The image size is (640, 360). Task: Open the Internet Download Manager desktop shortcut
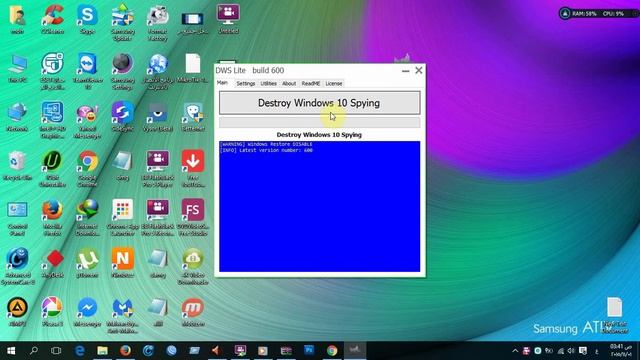pos(87,218)
